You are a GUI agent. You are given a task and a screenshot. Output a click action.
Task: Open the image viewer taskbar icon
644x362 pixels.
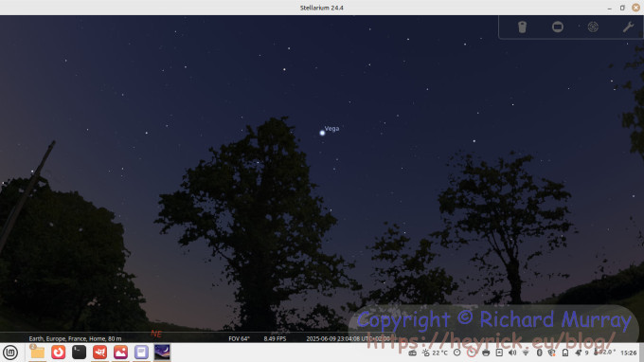pos(120,353)
